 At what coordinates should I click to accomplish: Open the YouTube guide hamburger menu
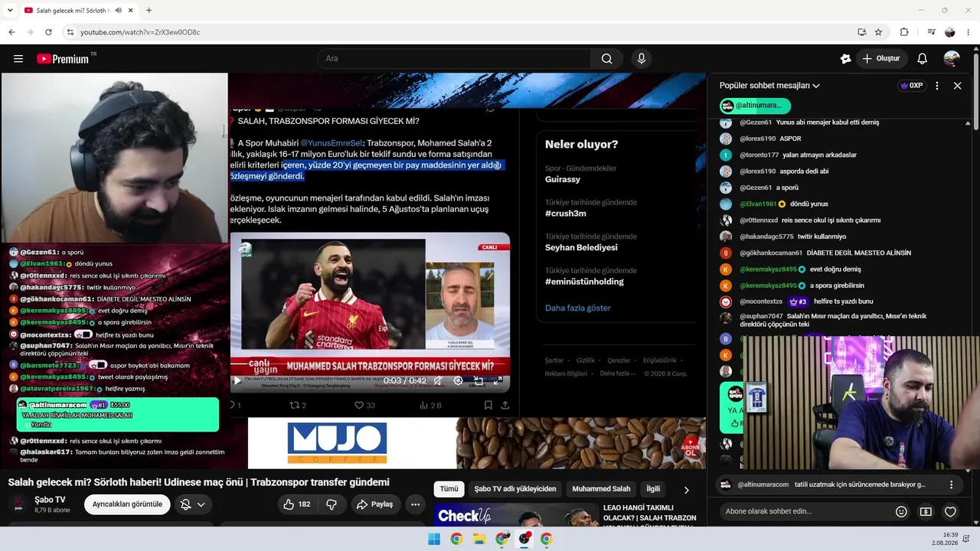coord(18,59)
